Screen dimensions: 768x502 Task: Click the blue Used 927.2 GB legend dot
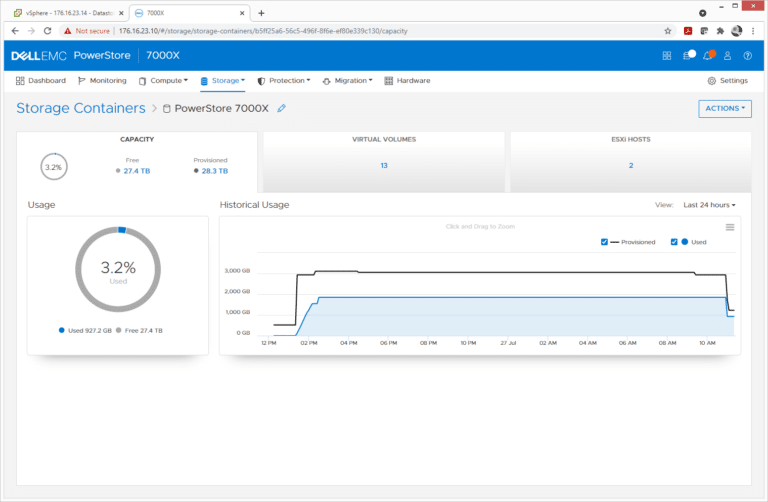point(62,331)
